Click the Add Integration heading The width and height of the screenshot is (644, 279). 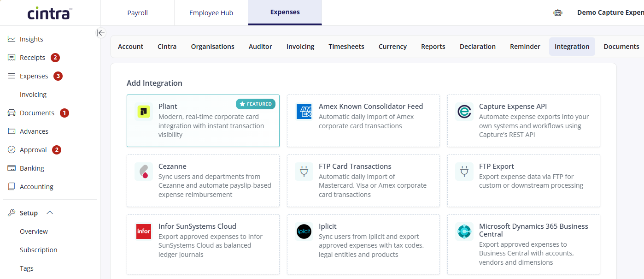point(154,83)
